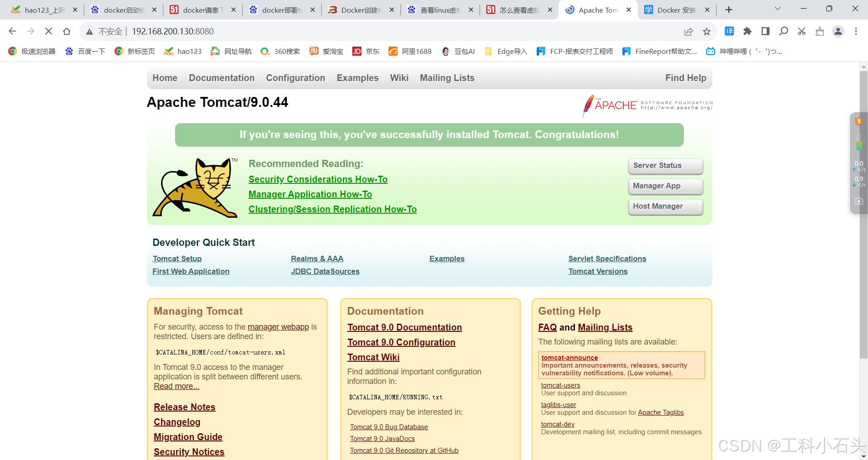Open the user profile avatar icon

tap(838, 31)
